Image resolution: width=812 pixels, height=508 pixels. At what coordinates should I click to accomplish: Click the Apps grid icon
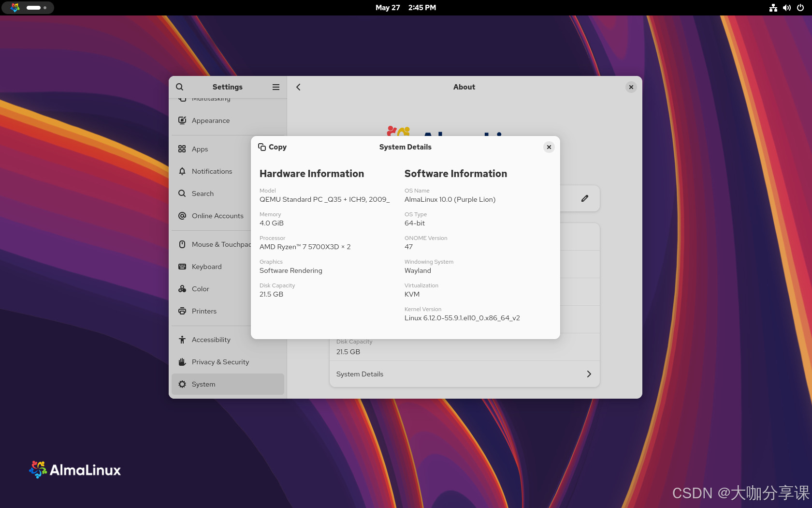pyautogui.click(x=182, y=149)
